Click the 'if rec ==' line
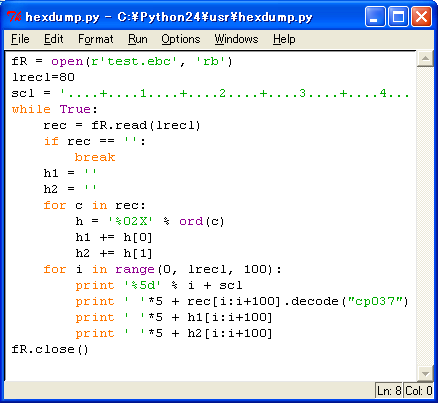This screenshot has height=403, width=438. pyautogui.click(x=95, y=141)
